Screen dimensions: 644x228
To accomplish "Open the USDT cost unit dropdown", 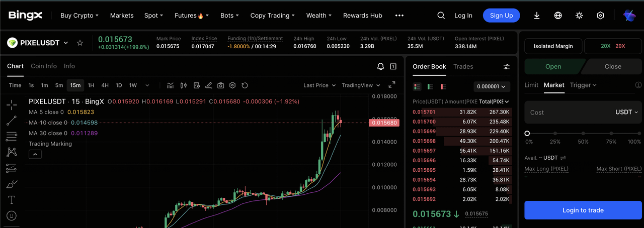I will coord(626,112).
